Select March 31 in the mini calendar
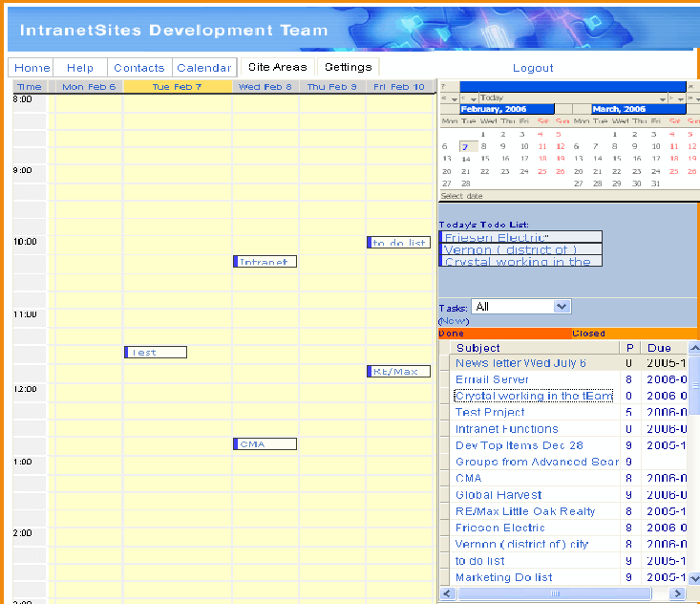Viewport: 700px width, 604px height. pyautogui.click(x=655, y=183)
